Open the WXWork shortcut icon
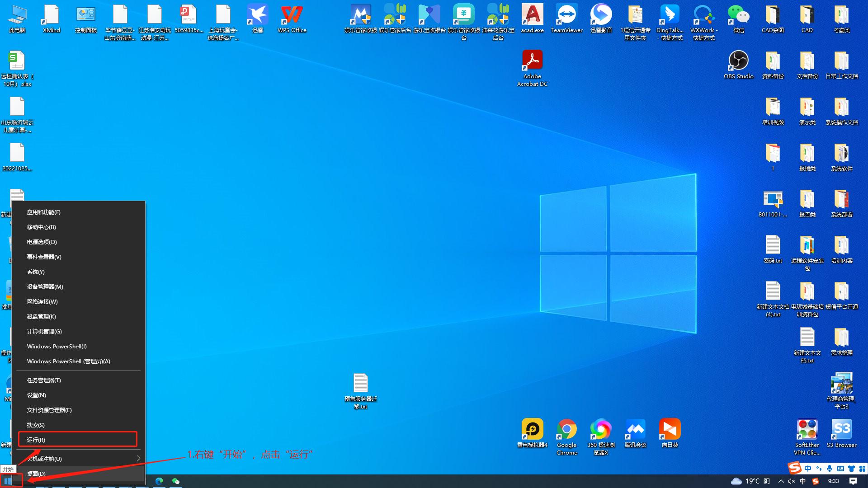The height and width of the screenshot is (488, 868). coord(704,23)
